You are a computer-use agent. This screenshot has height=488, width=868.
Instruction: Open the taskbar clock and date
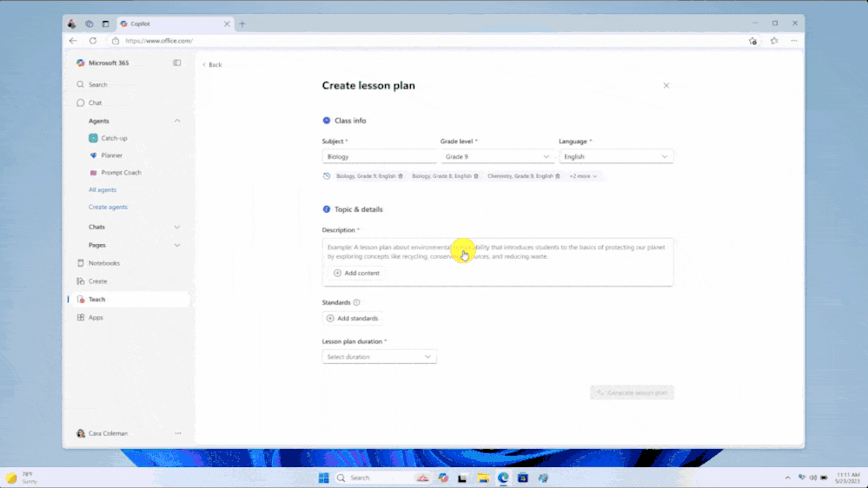point(847,478)
